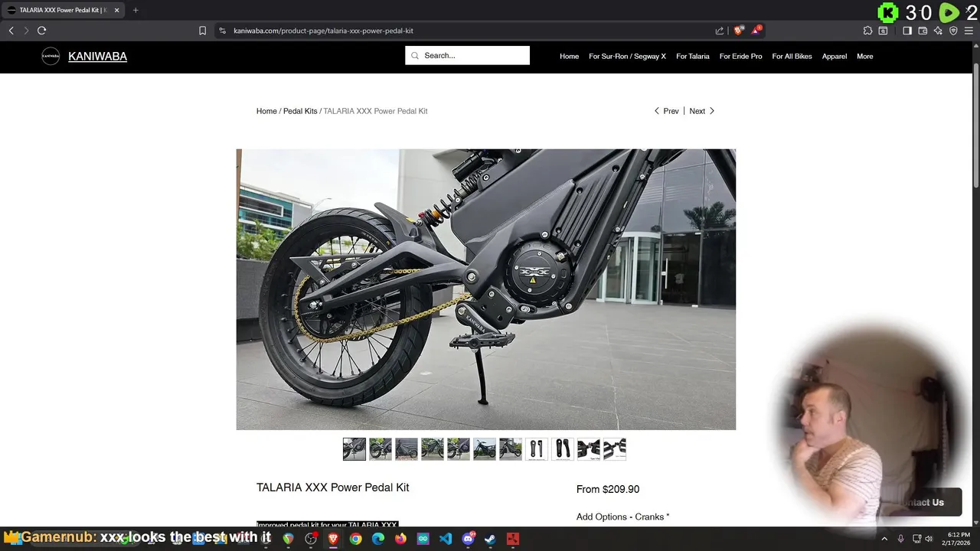Open For All Bikes menu item

click(792, 57)
